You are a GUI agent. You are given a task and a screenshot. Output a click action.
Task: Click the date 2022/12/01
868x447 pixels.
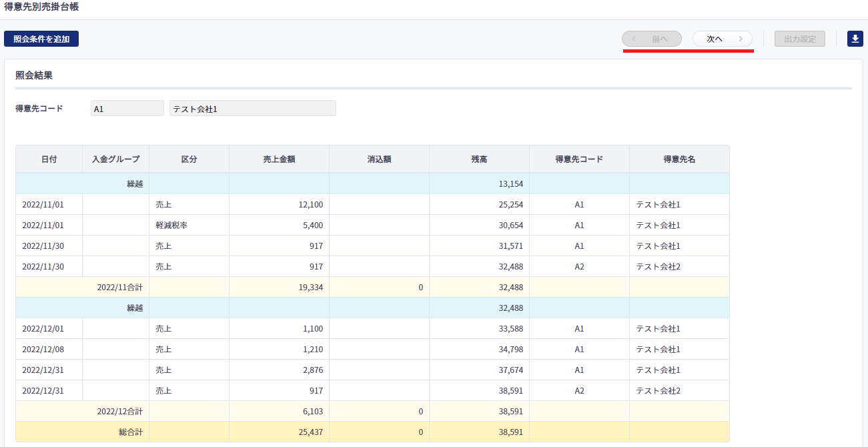click(x=43, y=329)
